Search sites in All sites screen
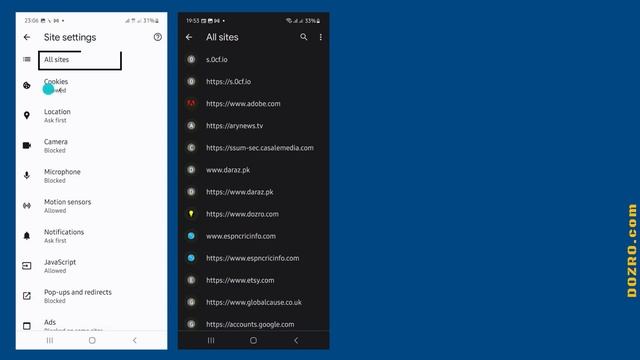The width and height of the screenshot is (640, 360). [304, 37]
